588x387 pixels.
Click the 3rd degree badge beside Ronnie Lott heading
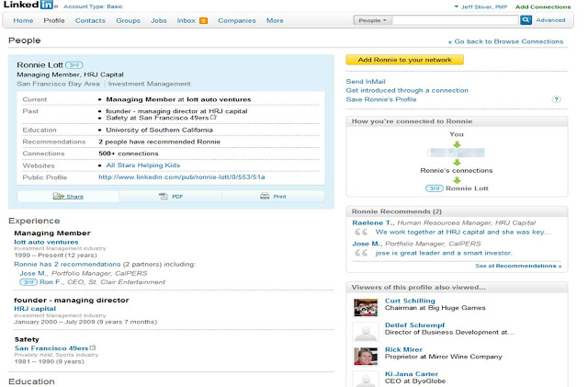[73, 65]
